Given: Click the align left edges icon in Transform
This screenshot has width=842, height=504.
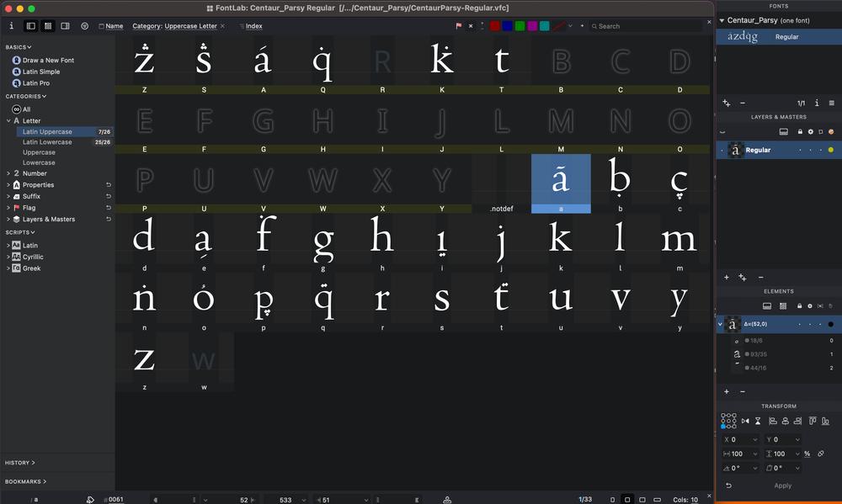Looking at the screenshot, I should click(x=773, y=421).
